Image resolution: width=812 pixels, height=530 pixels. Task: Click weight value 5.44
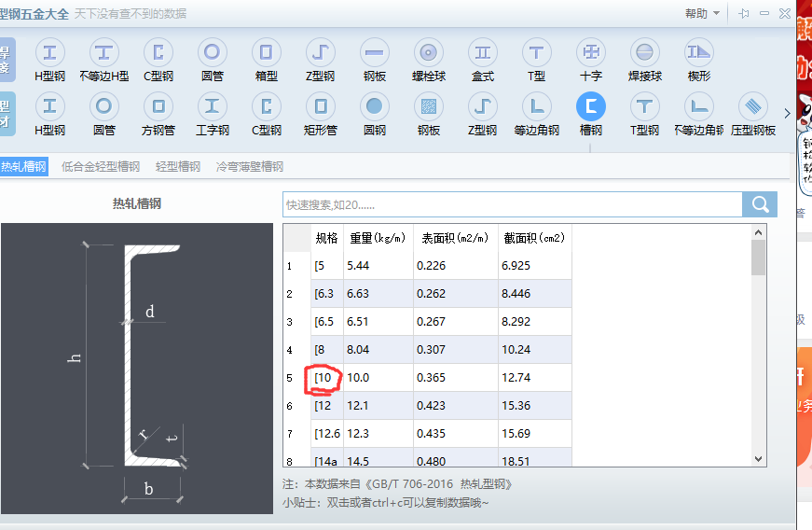pos(378,266)
